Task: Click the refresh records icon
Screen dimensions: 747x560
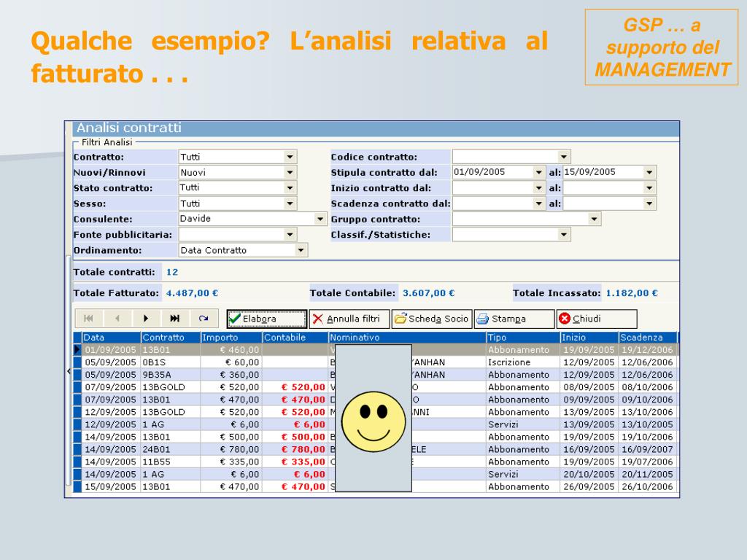Action: click(204, 319)
